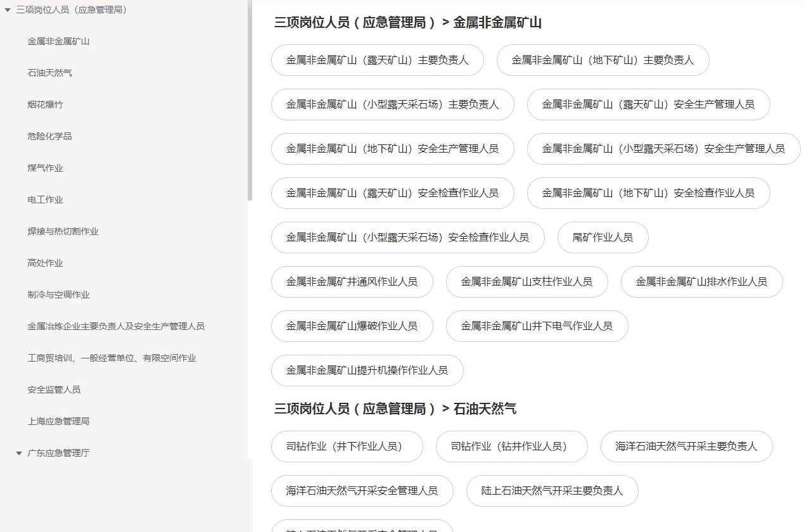This screenshot has width=804, height=532.
Task: Collapse the 三项岗位人员（应急管理局） tree arrow
Action: click(x=8, y=10)
